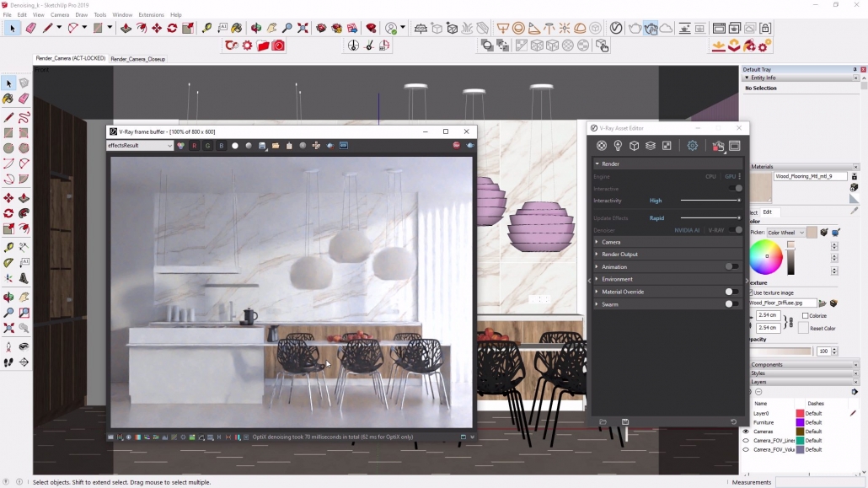Toggle visibility of the Cameras layer

pyautogui.click(x=744, y=431)
